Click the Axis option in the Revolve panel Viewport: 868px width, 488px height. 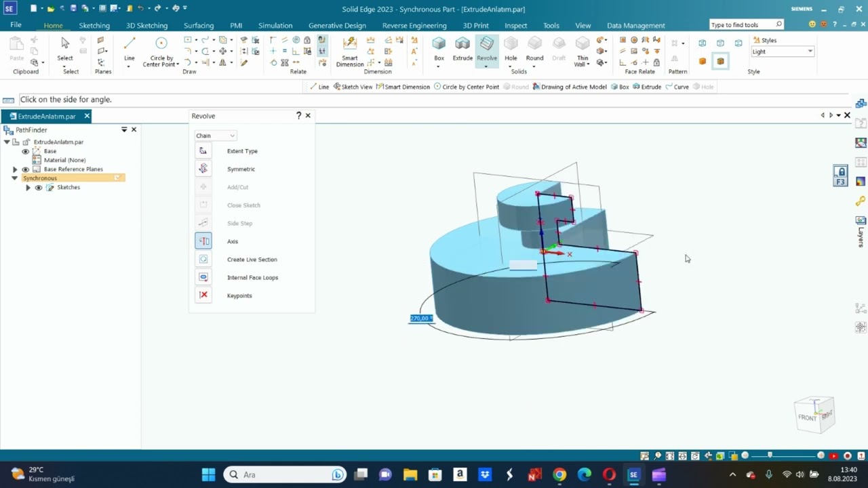tap(203, 241)
